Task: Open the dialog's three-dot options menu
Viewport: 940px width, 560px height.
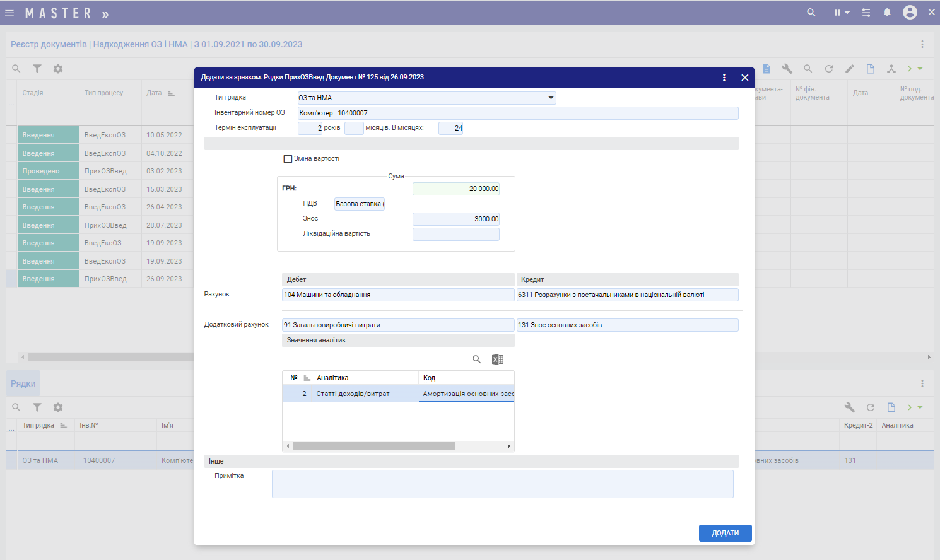Action: [724, 78]
